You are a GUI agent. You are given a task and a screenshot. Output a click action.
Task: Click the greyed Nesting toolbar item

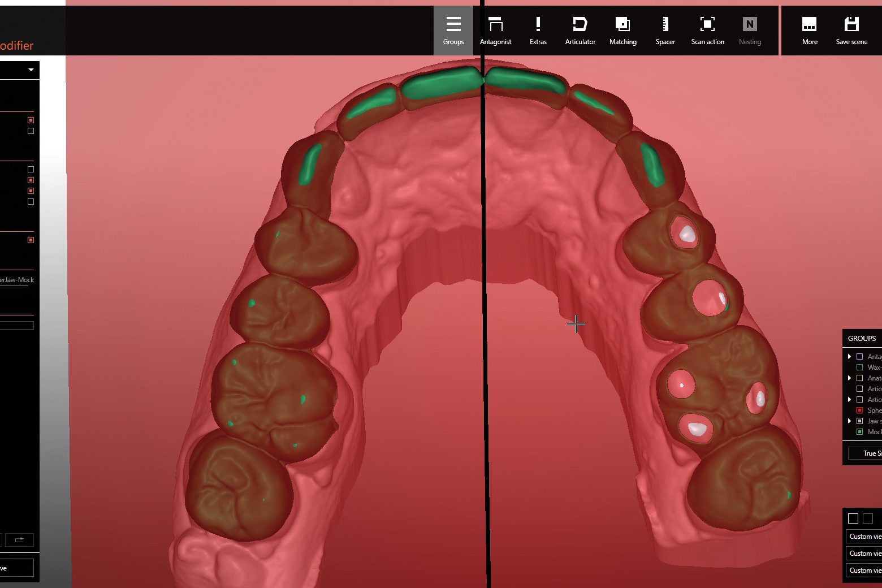click(750, 31)
